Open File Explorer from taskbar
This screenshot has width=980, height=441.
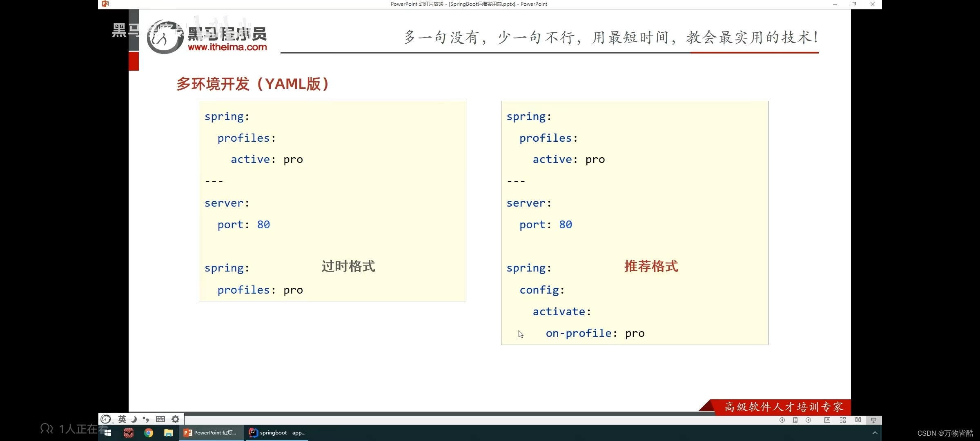tap(168, 433)
